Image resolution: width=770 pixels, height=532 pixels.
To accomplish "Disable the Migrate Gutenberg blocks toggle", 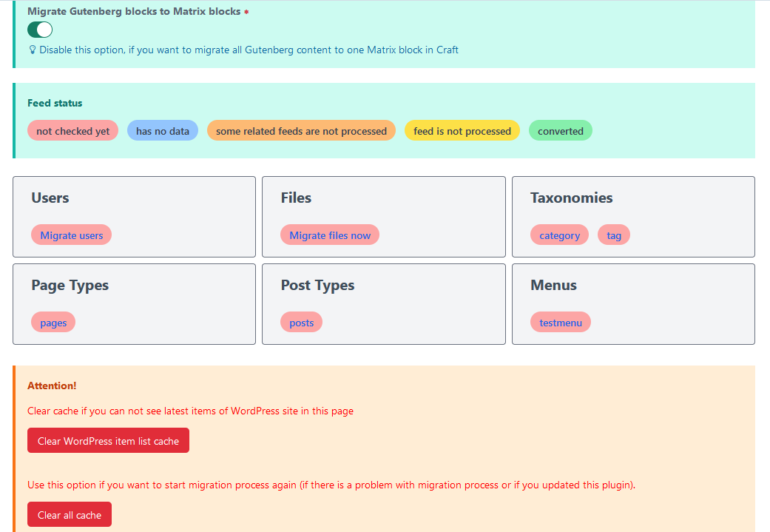I will coord(39,30).
